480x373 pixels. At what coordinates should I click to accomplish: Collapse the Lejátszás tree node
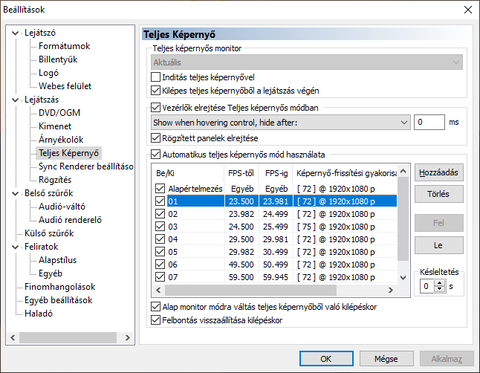pyautogui.click(x=15, y=100)
